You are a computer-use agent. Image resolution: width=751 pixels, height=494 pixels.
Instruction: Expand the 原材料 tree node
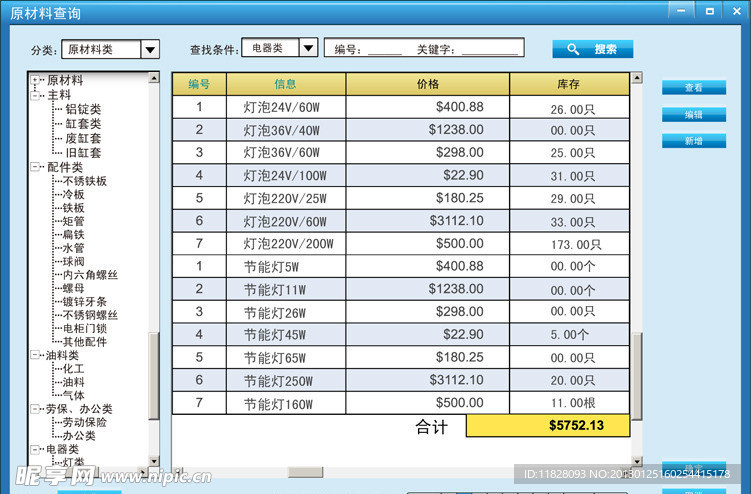[x=36, y=80]
